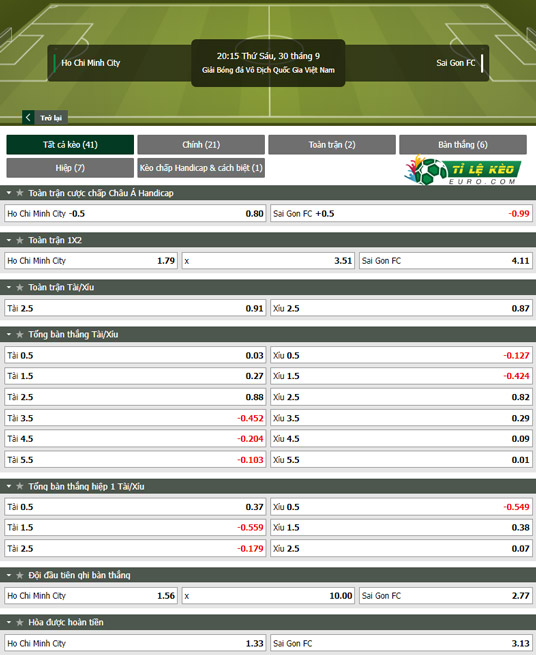Bet Sai Gon FC +0.5 at -0.99
Viewport: 536px width, 655px height.
pos(401,213)
